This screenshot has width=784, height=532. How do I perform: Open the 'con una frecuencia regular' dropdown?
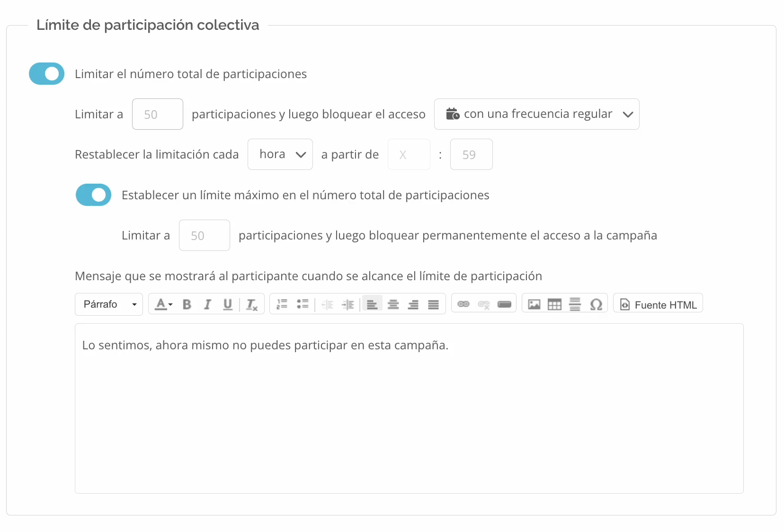pos(537,114)
